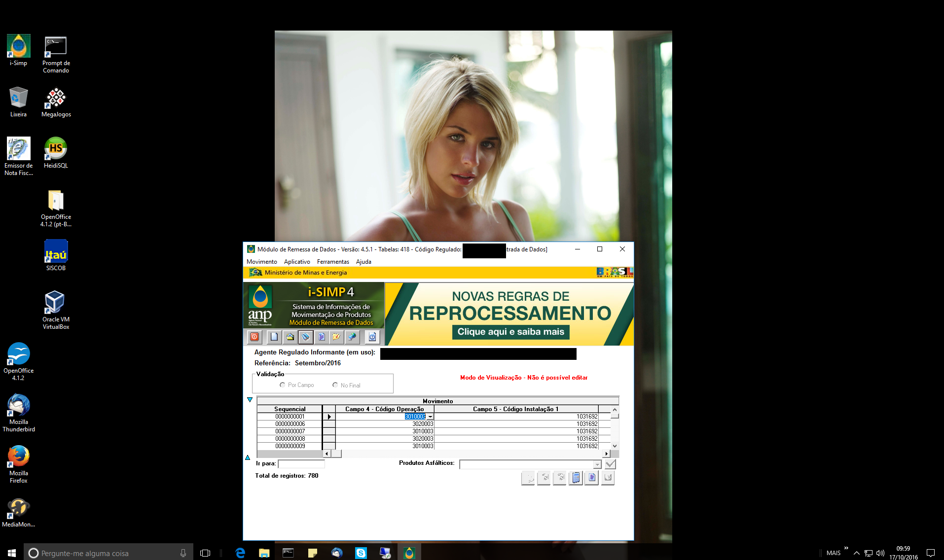Viewport: 944px width, 560px height.
Task: Open the Código Operação cell dropdown arrow
Action: 430,417
